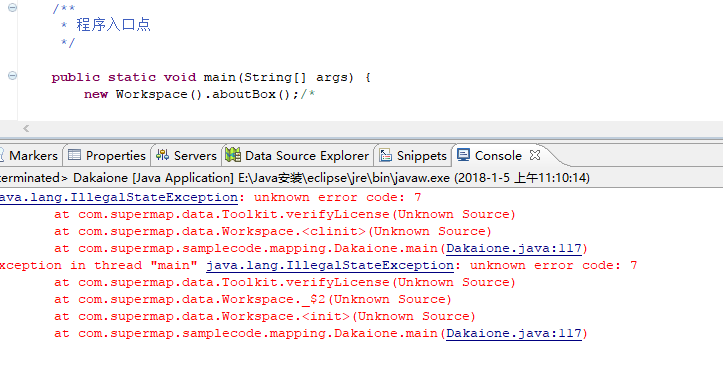Click the Markers view icon
The image size is (723, 374).
(x=1, y=155)
